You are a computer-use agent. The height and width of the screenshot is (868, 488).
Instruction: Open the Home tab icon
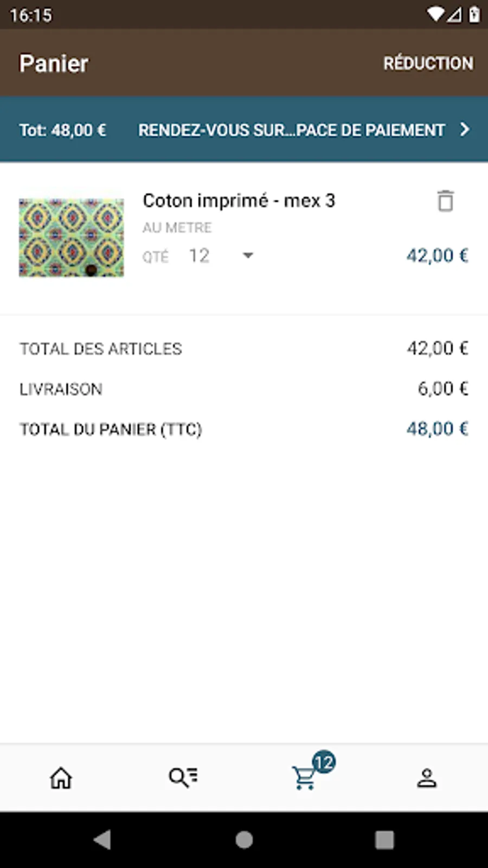(x=61, y=778)
